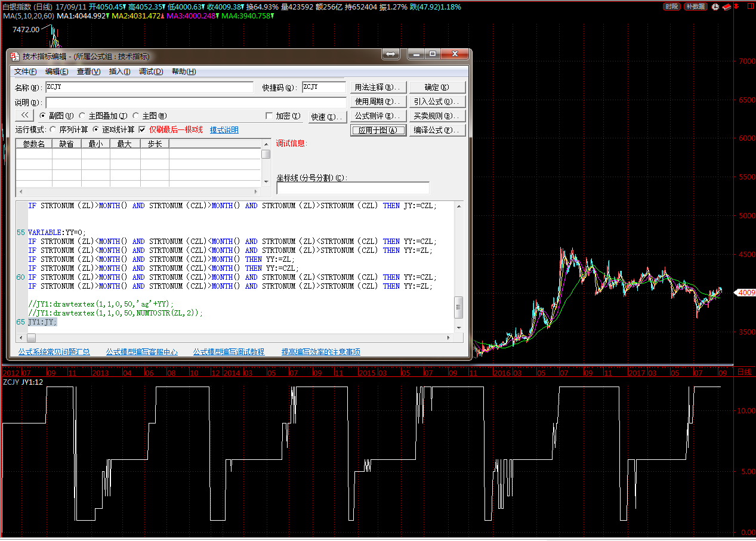Open the 文件(F) menu
Screen dimensions: 756x541
pos(25,72)
